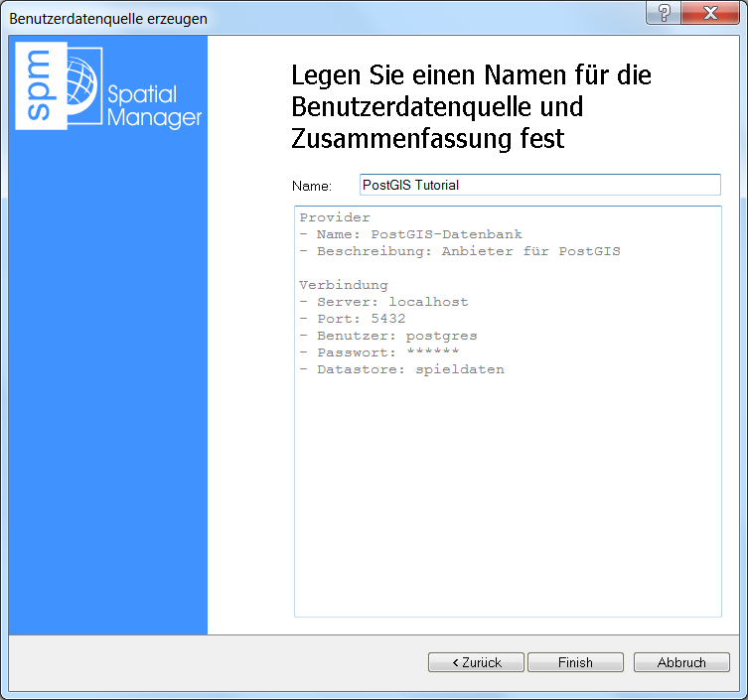Go back with the Zurück button
Screen dimensions: 748x700
476,662
